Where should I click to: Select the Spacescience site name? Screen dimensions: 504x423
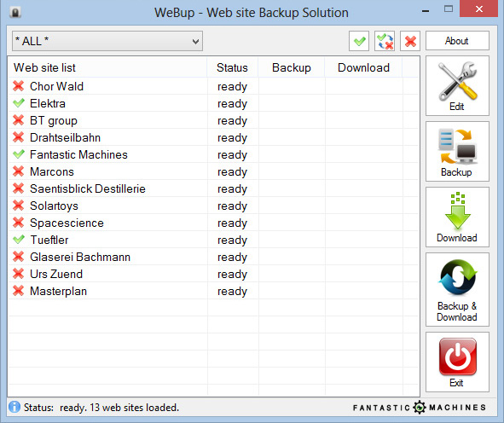point(67,223)
